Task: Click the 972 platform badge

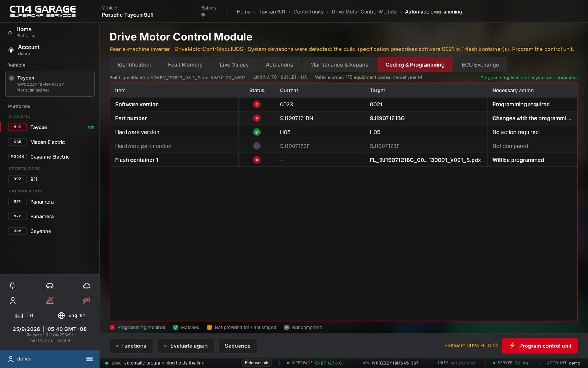Action: (x=17, y=216)
